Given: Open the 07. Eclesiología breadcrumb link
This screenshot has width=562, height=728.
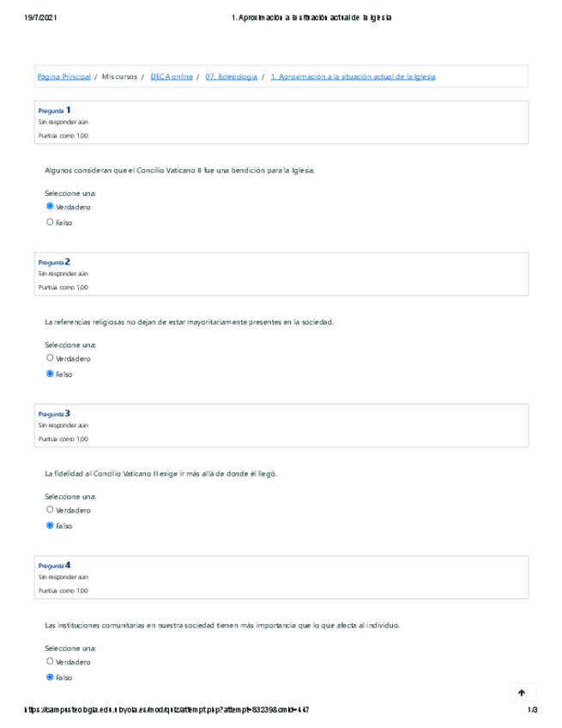Looking at the screenshot, I should click(x=232, y=76).
